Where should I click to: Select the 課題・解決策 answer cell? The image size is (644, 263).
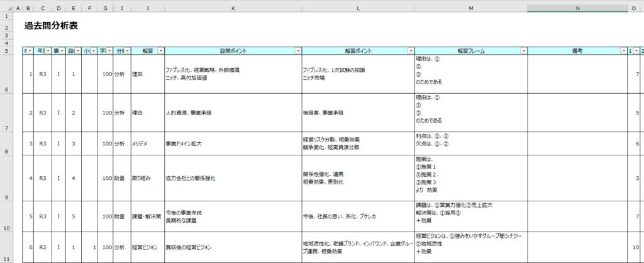click(148, 216)
